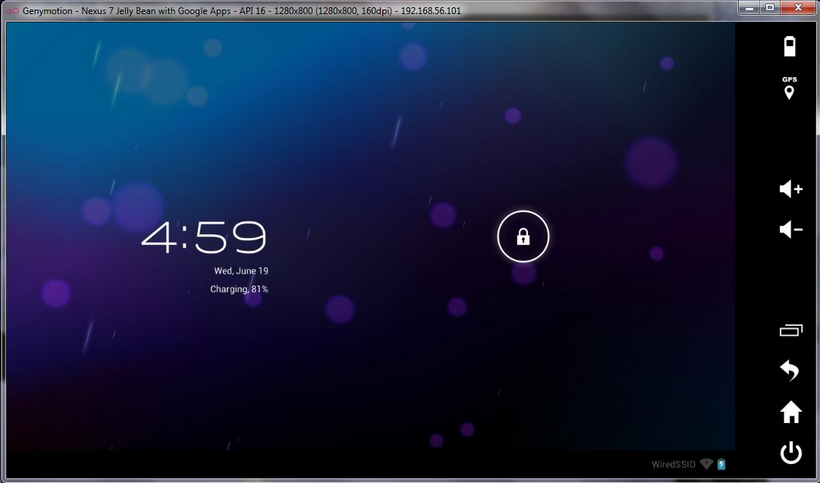Open the GPS location widget
This screenshot has height=483, width=820.
click(x=789, y=87)
